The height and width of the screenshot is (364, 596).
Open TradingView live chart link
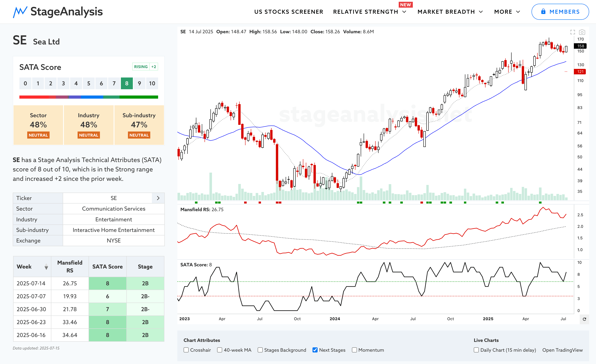[562, 350]
